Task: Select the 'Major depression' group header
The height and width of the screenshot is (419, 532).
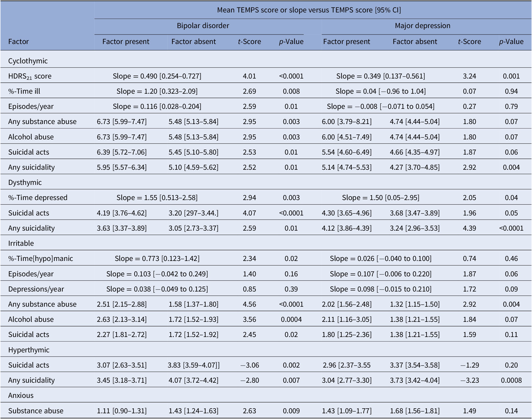Action: point(422,26)
